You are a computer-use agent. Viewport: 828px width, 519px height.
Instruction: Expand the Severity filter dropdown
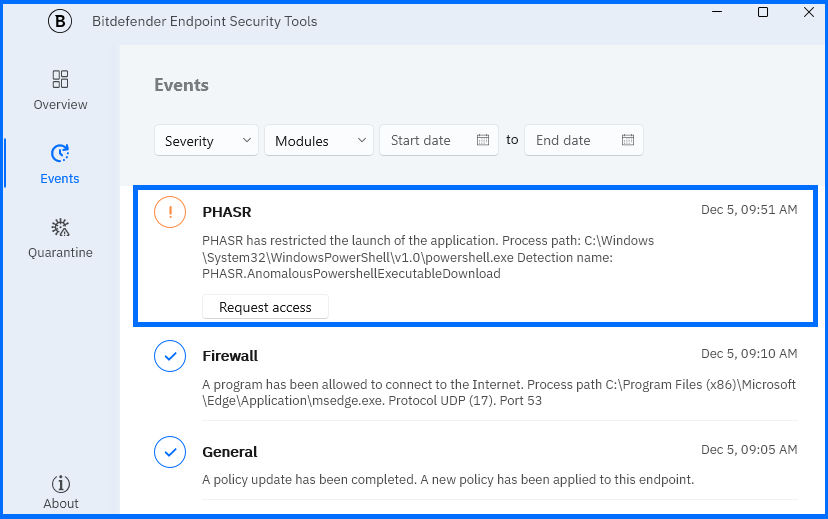point(207,141)
